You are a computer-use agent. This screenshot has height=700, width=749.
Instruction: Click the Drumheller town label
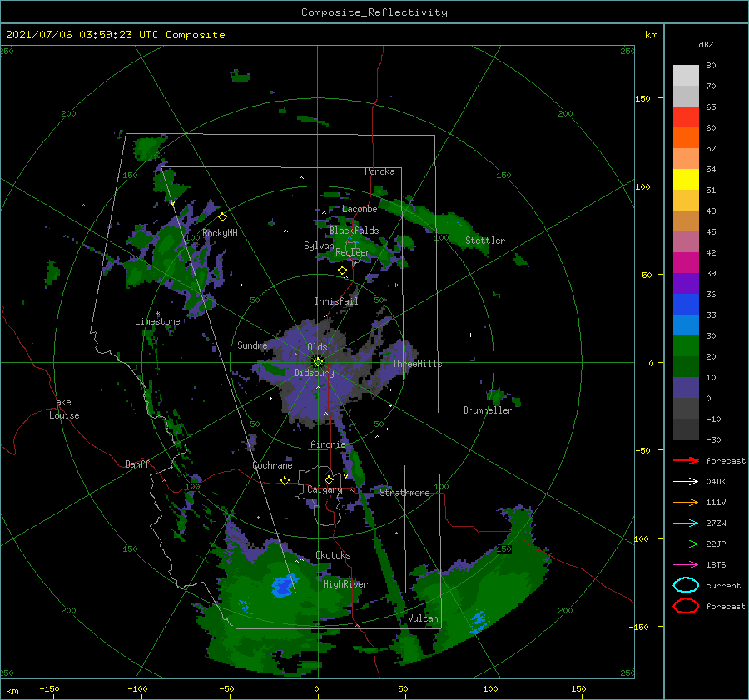[488, 410]
